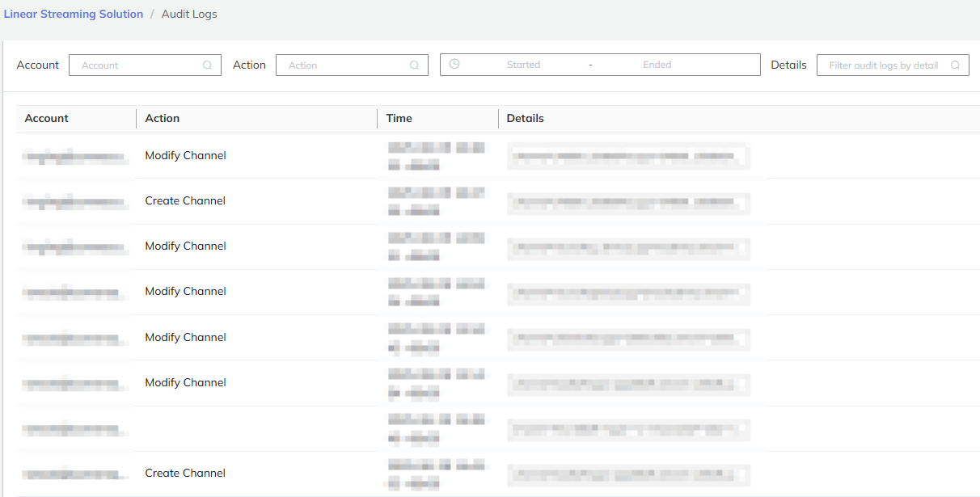This screenshot has height=497, width=980.
Task: Click the clock icon in date range picker
Action: [454, 65]
